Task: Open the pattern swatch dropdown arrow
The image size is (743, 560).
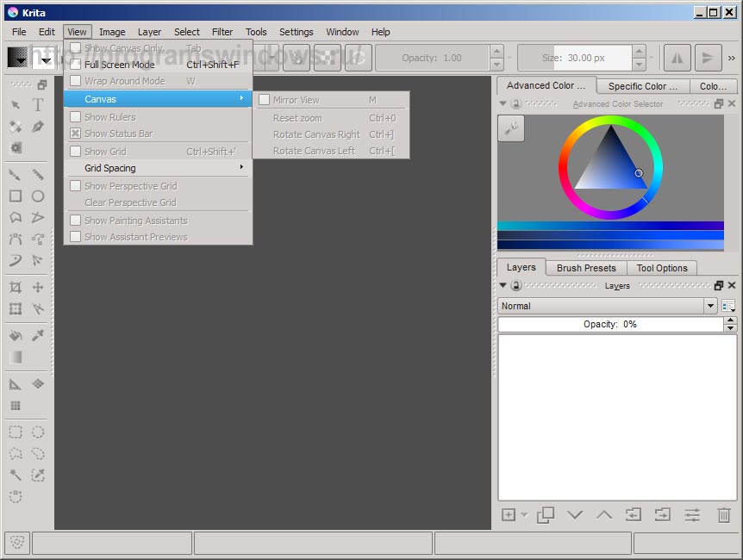Action: coord(46,60)
